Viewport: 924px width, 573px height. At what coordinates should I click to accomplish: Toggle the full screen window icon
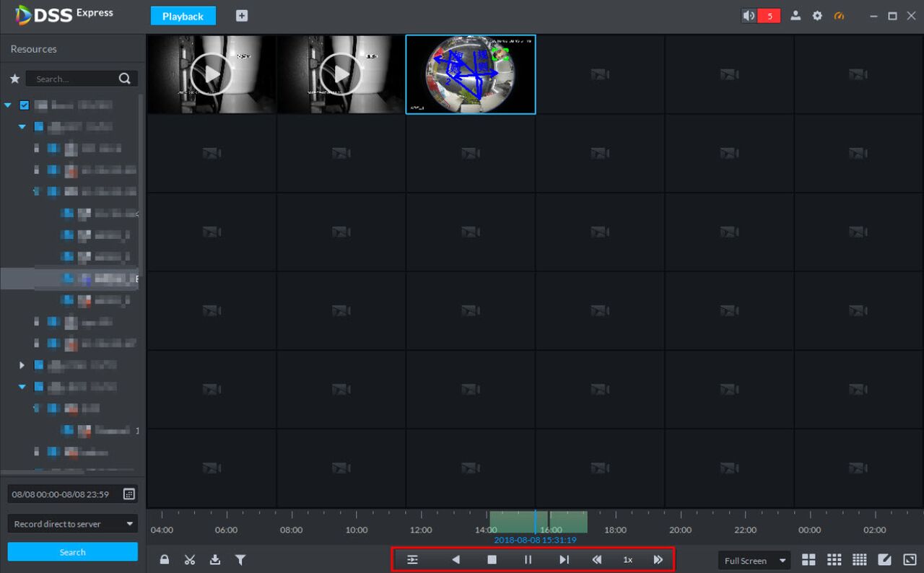click(x=910, y=560)
